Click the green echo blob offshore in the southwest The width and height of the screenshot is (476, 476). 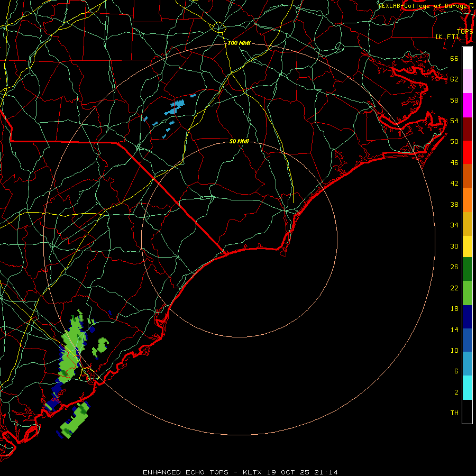point(75,420)
